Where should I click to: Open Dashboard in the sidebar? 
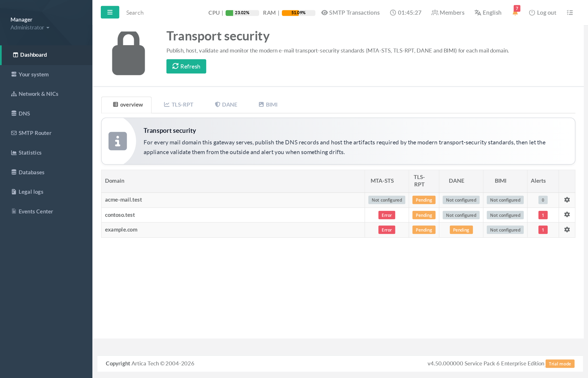(46, 55)
